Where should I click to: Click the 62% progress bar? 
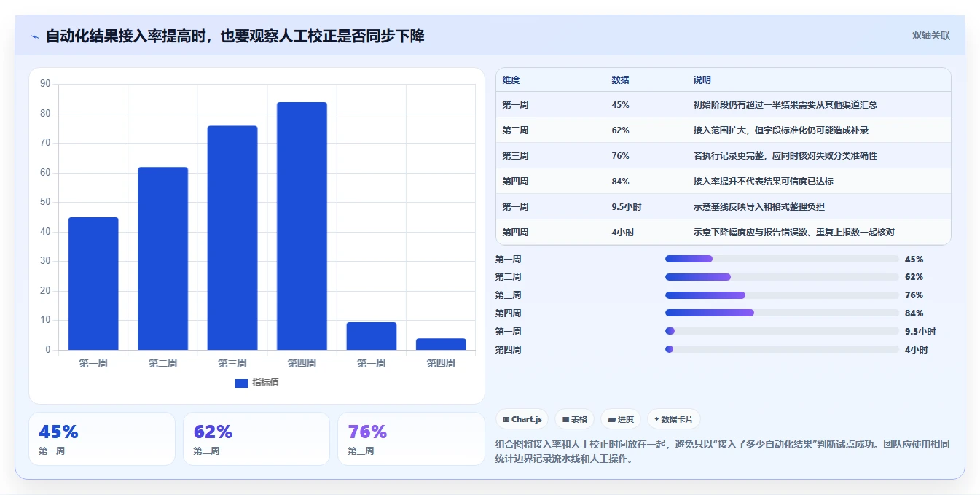[x=782, y=277]
